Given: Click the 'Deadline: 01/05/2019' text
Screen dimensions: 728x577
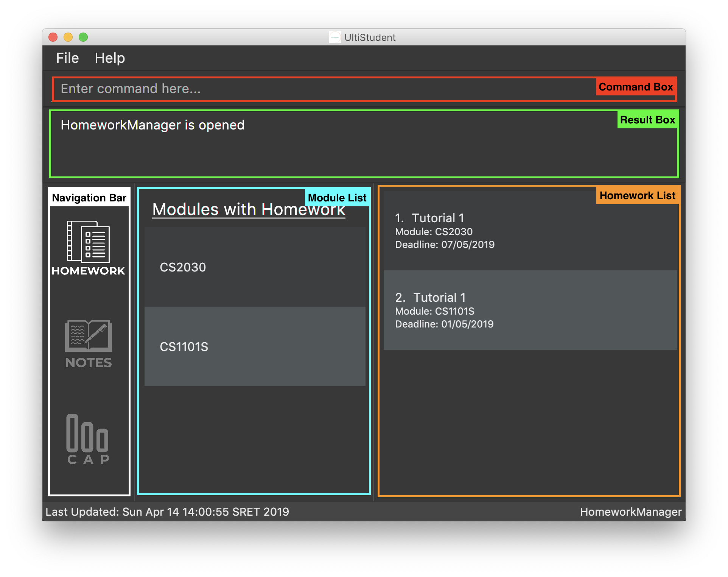Looking at the screenshot, I should [444, 324].
